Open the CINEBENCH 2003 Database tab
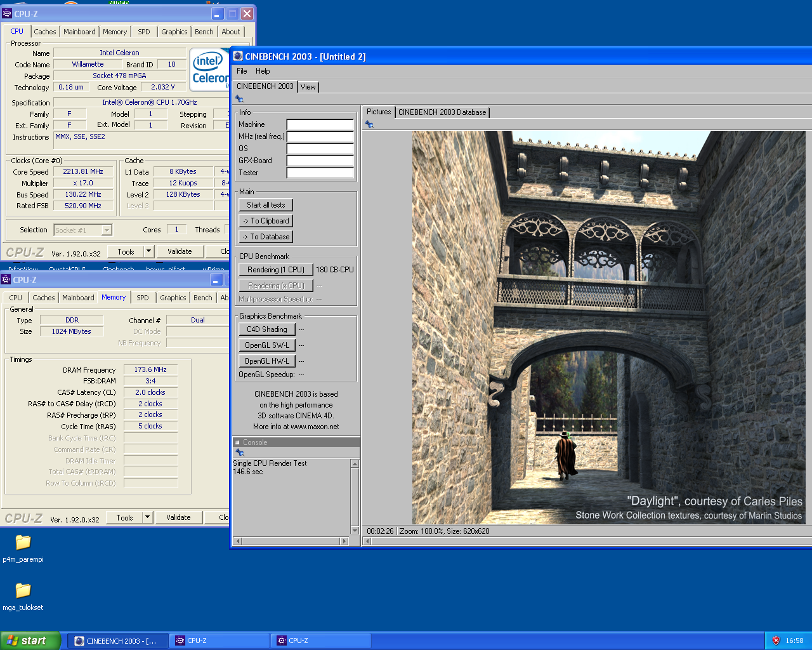Screen dimensions: 812x650 442,112
